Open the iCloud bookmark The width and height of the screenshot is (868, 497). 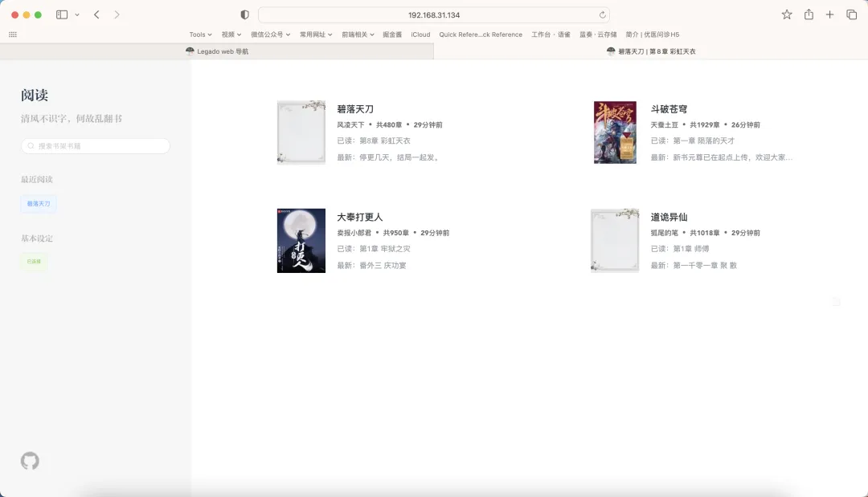[x=420, y=35]
